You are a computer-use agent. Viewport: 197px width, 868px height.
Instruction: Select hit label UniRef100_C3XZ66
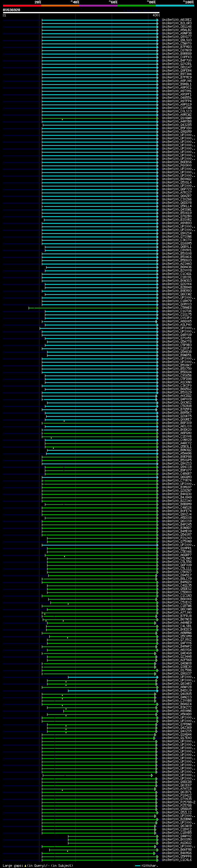pyautogui.click(x=176, y=199)
